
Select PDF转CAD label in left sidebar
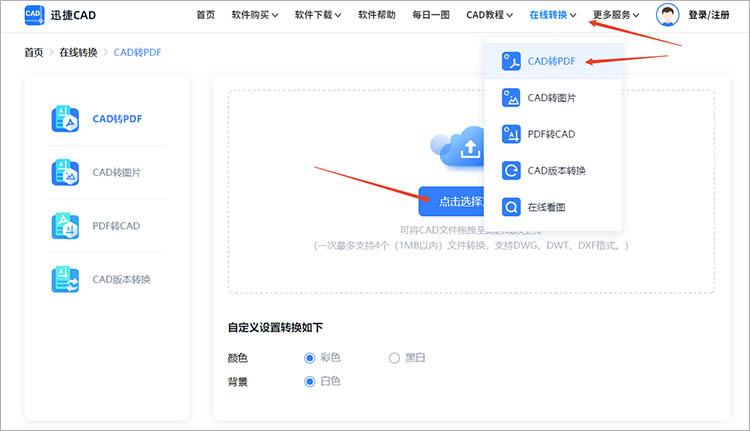pyautogui.click(x=116, y=226)
